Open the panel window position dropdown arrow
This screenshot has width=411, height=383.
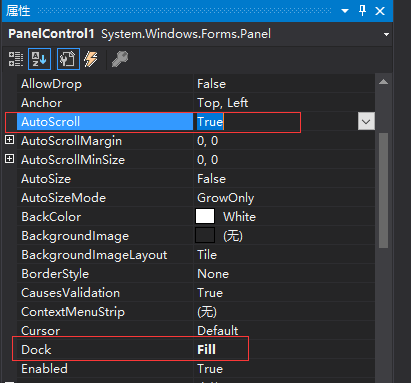click(345, 11)
